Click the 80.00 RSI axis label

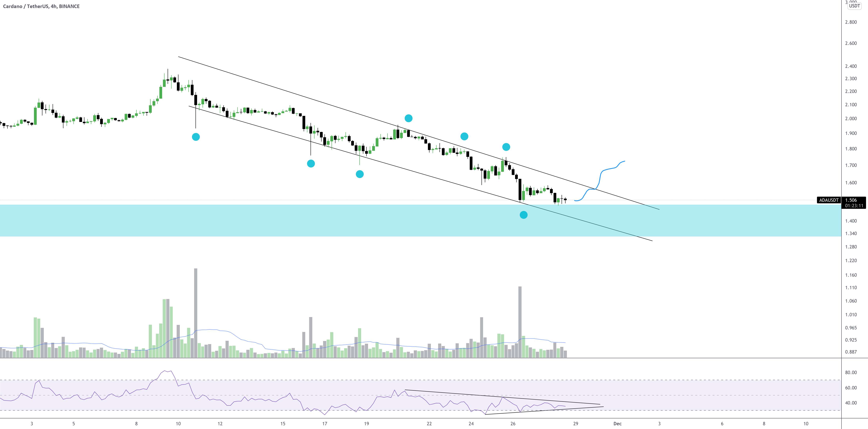(851, 373)
